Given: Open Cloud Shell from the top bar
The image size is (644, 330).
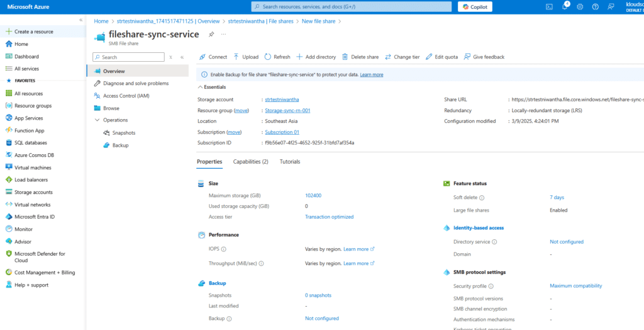Looking at the screenshot, I should click(x=548, y=7).
